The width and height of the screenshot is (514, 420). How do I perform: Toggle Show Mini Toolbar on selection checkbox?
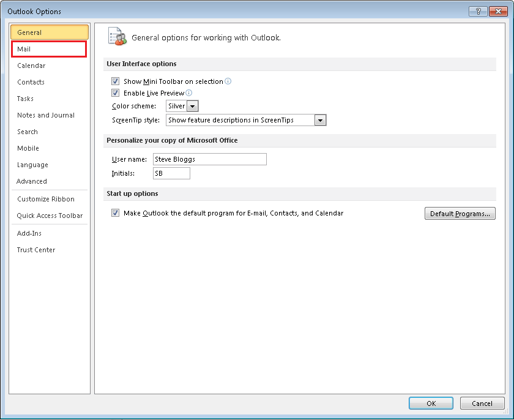pyautogui.click(x=116, y=81)
